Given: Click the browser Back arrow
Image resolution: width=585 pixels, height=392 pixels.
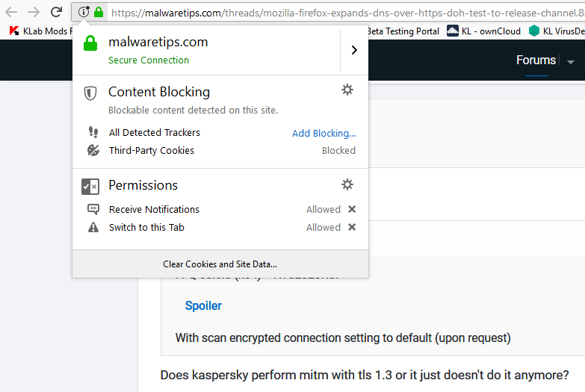Looking at the screenshot, I should pyautogui.click(x=11, y=12).
